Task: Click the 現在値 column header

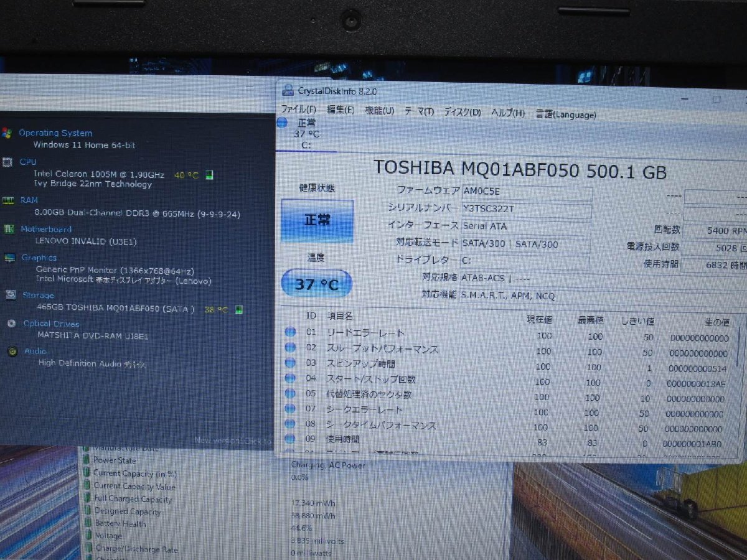Action: tap(538, 320)
